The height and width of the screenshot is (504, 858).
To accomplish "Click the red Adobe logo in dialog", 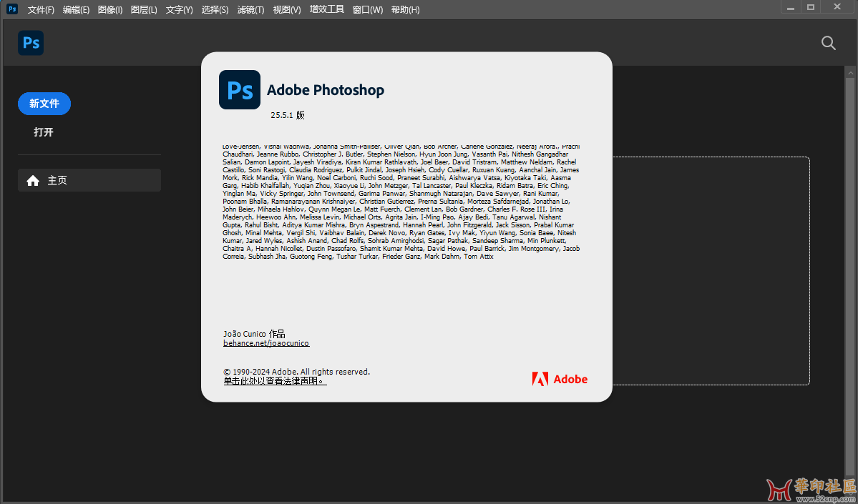I will [x=560, y=379].
